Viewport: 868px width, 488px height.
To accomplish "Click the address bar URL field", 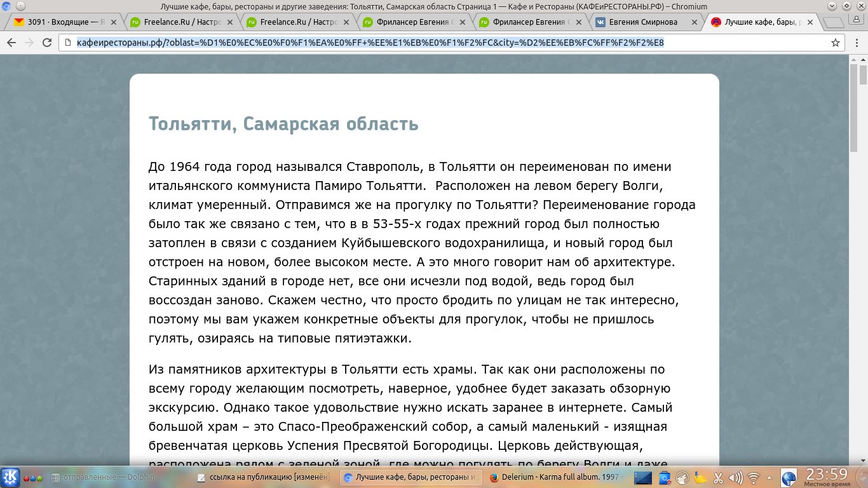I will tap(453, 43).
